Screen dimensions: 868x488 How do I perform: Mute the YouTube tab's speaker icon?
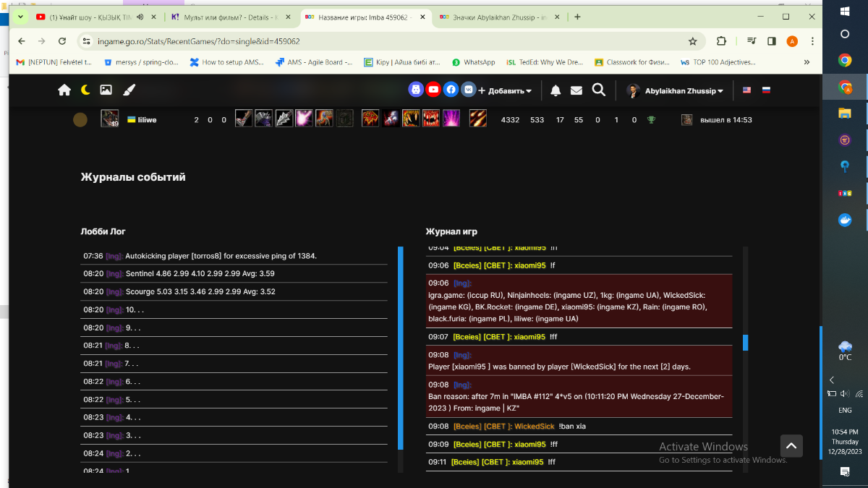click(140, 17)
